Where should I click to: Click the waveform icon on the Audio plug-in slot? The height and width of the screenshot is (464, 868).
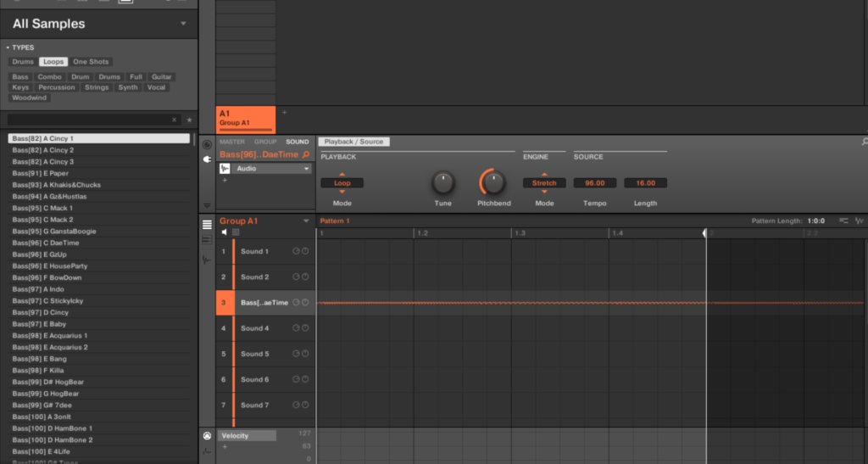(225, 169)
